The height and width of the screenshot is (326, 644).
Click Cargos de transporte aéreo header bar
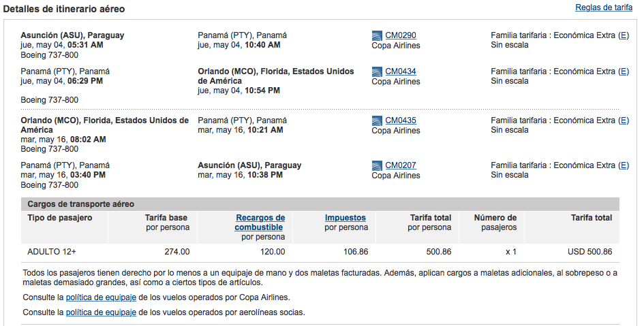coord(320,204)
